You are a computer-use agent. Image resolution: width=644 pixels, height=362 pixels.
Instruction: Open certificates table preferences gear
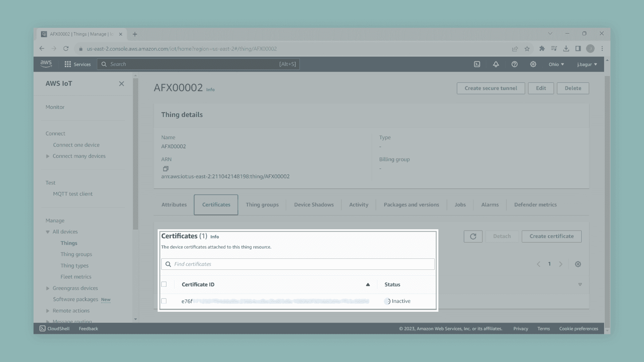[578, 264]
